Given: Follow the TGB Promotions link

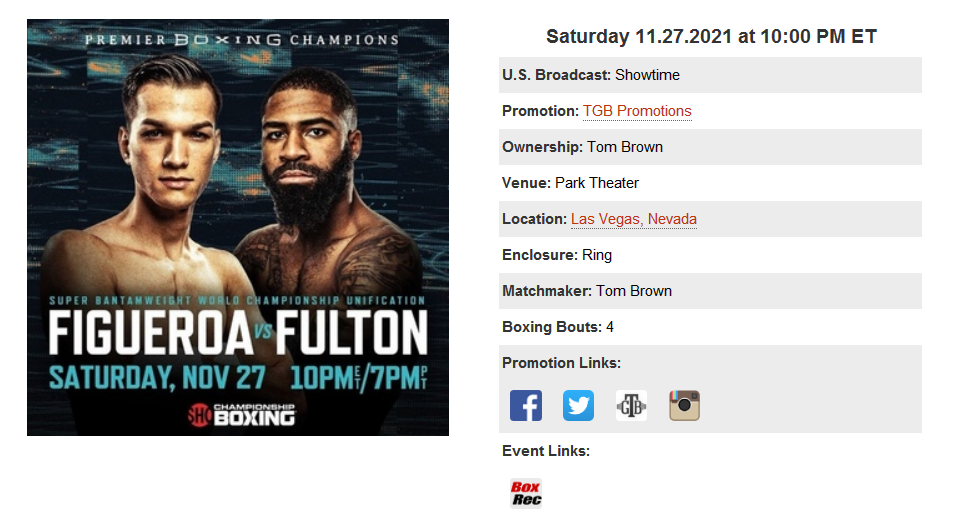Looking at the screenshot, I should pos(637,111).
